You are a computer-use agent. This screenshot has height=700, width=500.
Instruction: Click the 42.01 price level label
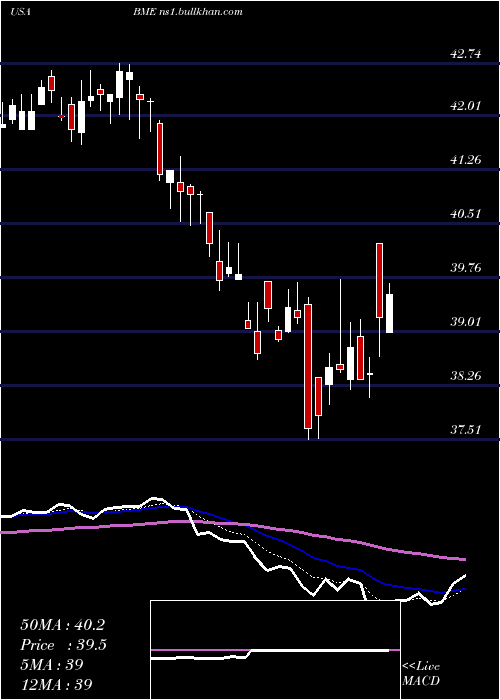[466, 106]
